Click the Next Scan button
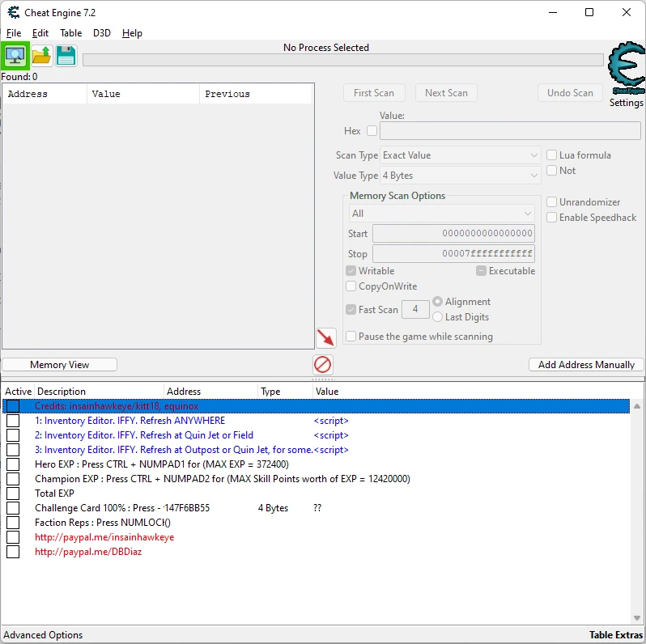The width and height of the screenshot is (646, 644). pyautogui.click(x=446, y=93)
